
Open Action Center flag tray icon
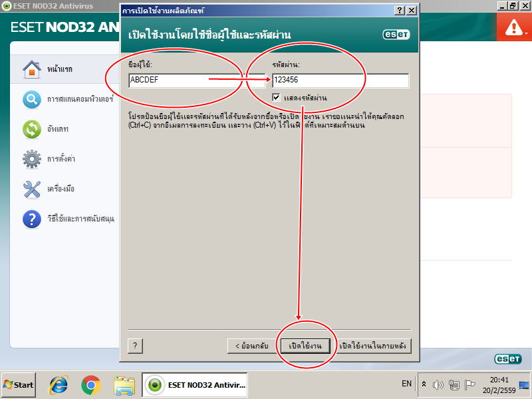coord(469,385)
